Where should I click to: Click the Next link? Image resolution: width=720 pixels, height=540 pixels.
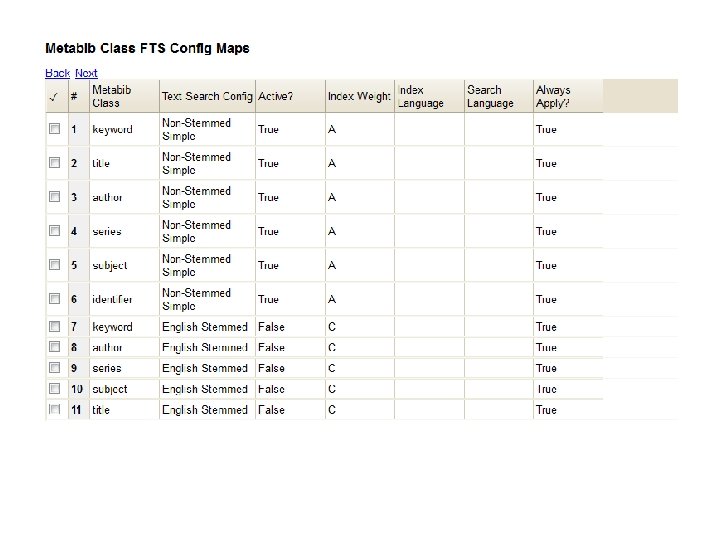click(x=87, y=73)
